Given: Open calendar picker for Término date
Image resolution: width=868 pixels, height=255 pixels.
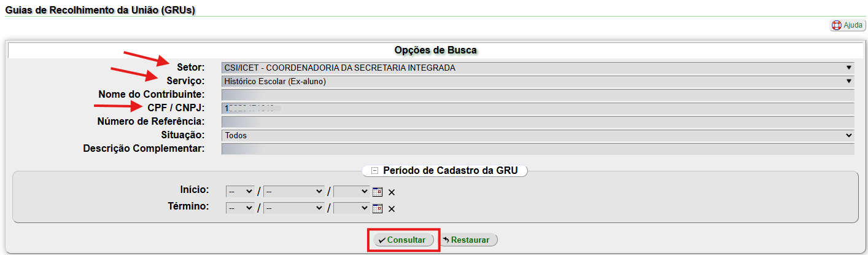Looking at the screenshot, I should [378, 208].
